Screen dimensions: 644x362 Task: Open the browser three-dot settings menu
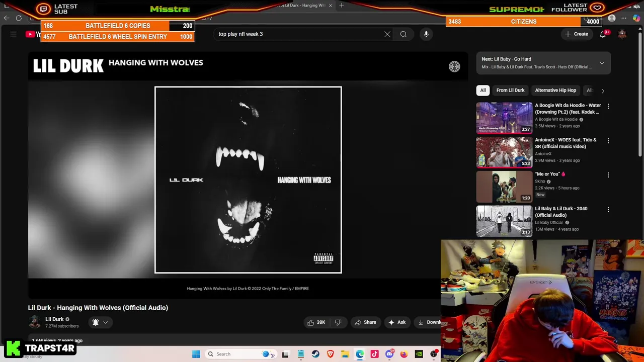[x=624, y=19]
